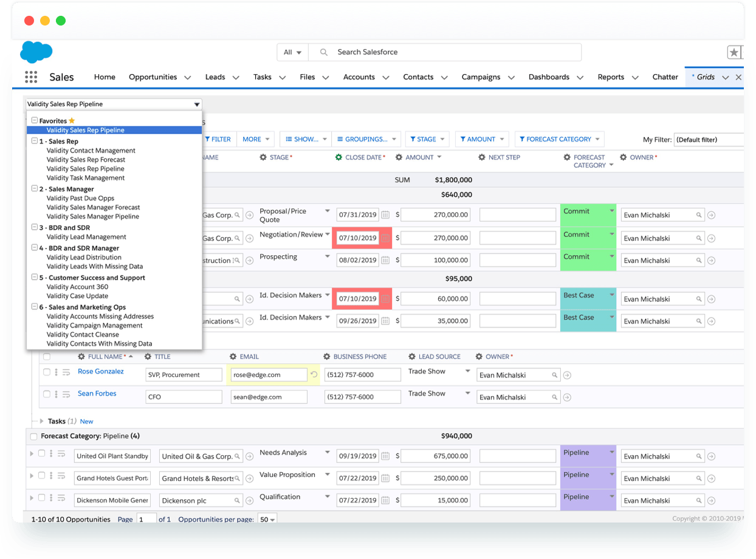Click the Salesforce cloud logo

click(x=36, y=52)
